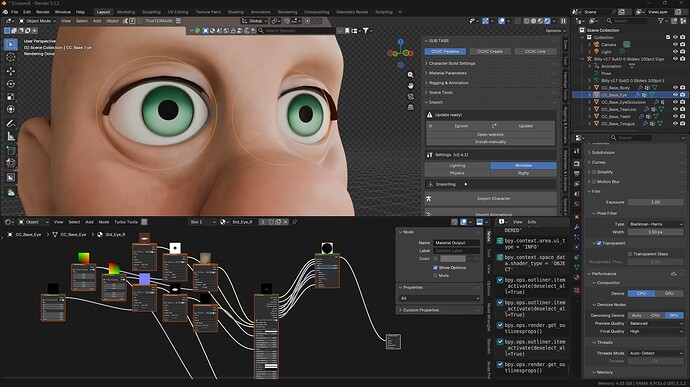The height and width of the screenshot is (387, 690).
Task: Select the CC/iC Create sub tab
Action: pos(490,52)
